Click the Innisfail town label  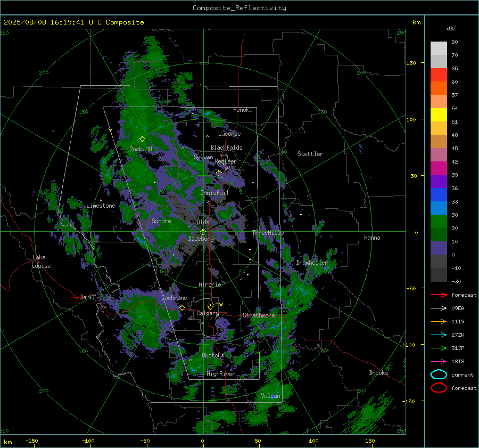point(214,193)
